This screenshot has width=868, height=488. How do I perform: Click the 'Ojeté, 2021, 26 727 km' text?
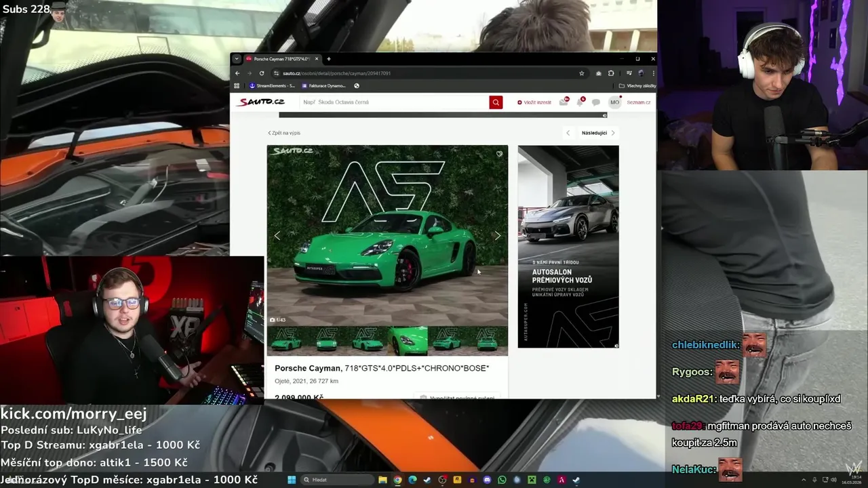307,381
